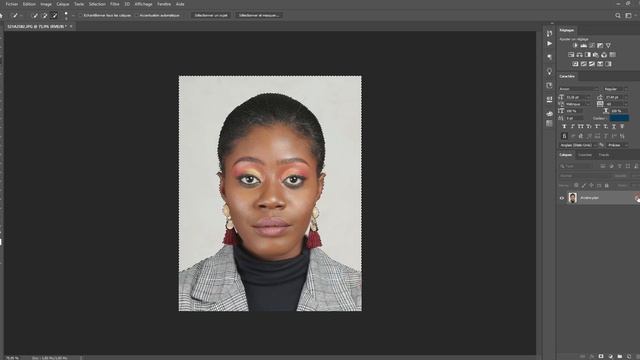Create a new group folder in Layers
Image resolution: width=640 pixels, height=360 pixels.
[620, 356]
